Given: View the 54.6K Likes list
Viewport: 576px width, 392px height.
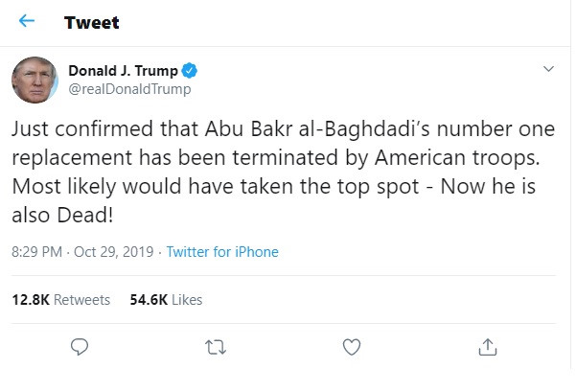Looking at the screenshot, I should pyautogui.click(x=166, y=300).
